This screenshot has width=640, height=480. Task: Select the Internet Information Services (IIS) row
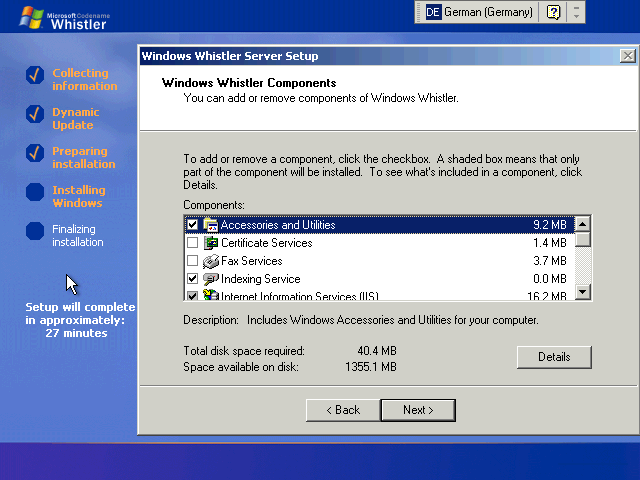click(379, 295)
